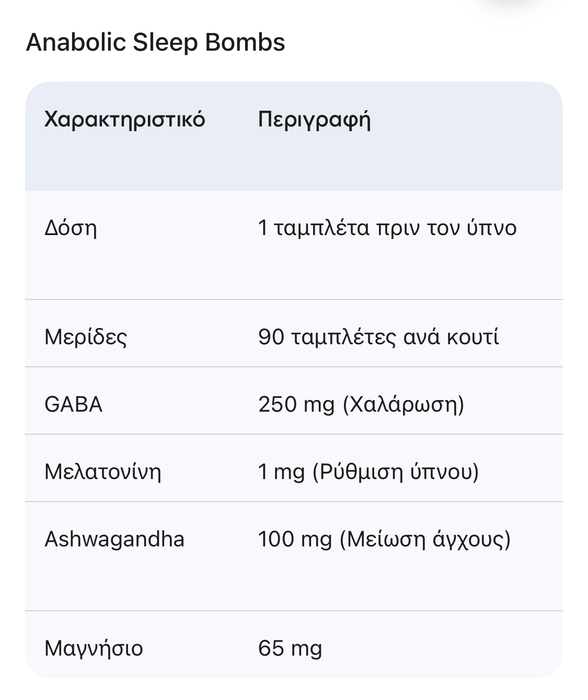Select the Μελατονίνη row label
This screenshot has width=588, height=700.
click(x=103, y=472)
